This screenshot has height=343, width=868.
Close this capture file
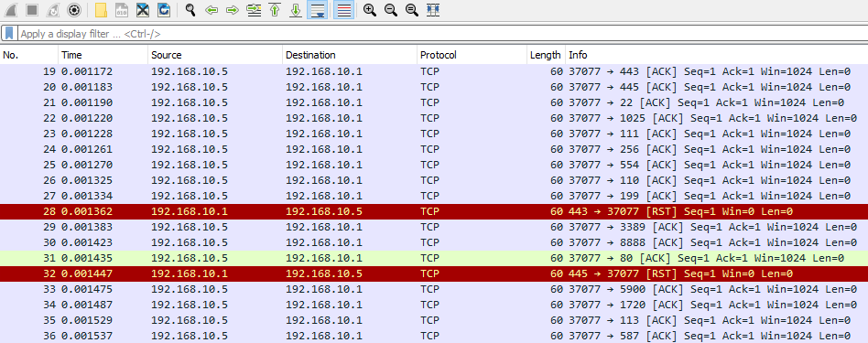click(142, 9)
